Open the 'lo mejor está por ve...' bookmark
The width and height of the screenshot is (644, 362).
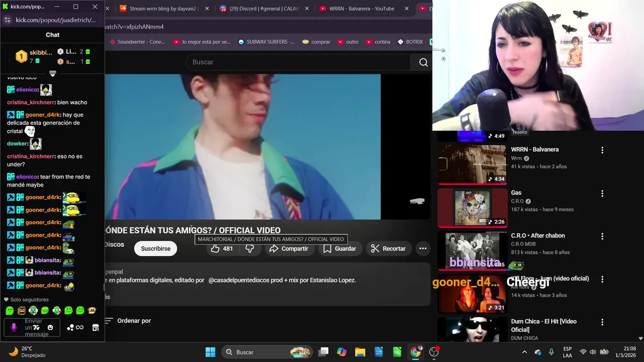coord(201,42)
